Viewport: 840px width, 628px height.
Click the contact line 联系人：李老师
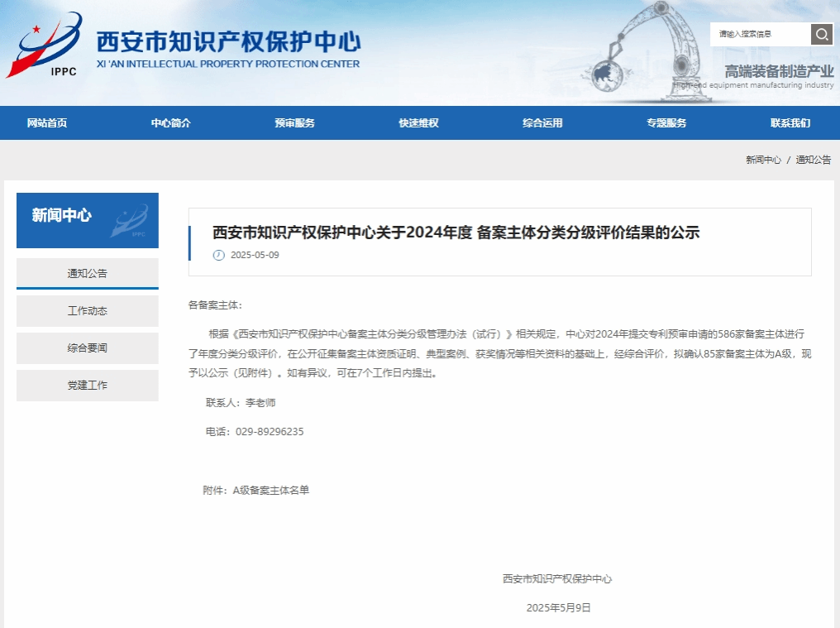[x=241, y=403]
